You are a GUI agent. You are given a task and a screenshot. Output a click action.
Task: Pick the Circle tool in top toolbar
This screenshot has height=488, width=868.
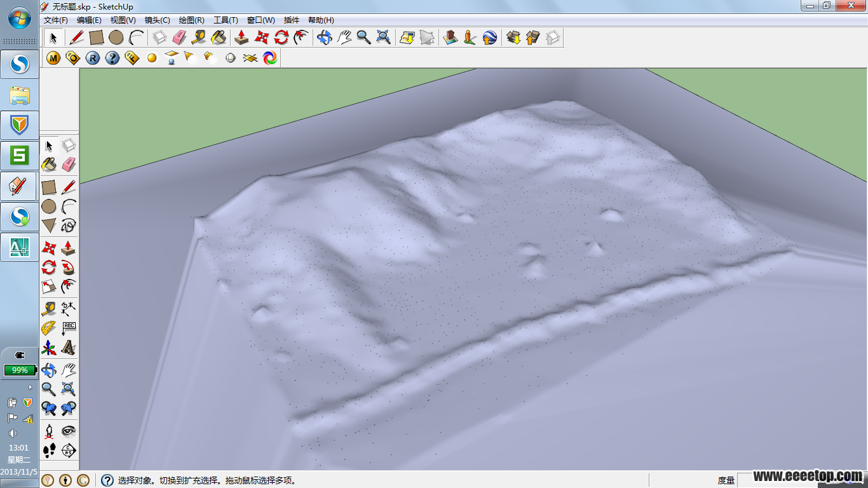click(116, 37)
